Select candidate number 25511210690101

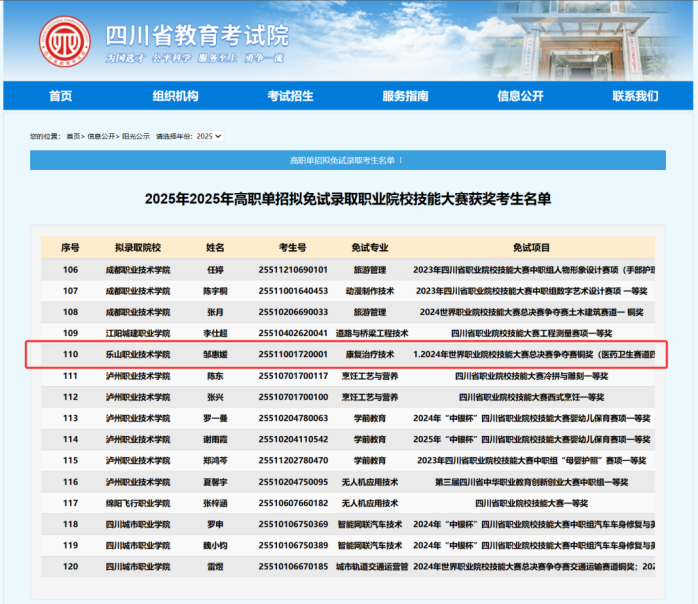click(x=293, y=270)
